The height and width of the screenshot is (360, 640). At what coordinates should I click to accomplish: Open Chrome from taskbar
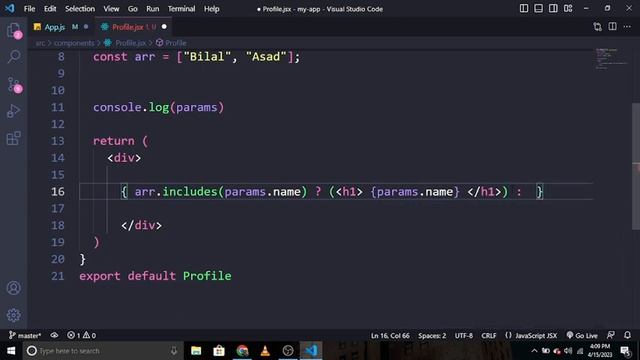(x=242, y=351)
